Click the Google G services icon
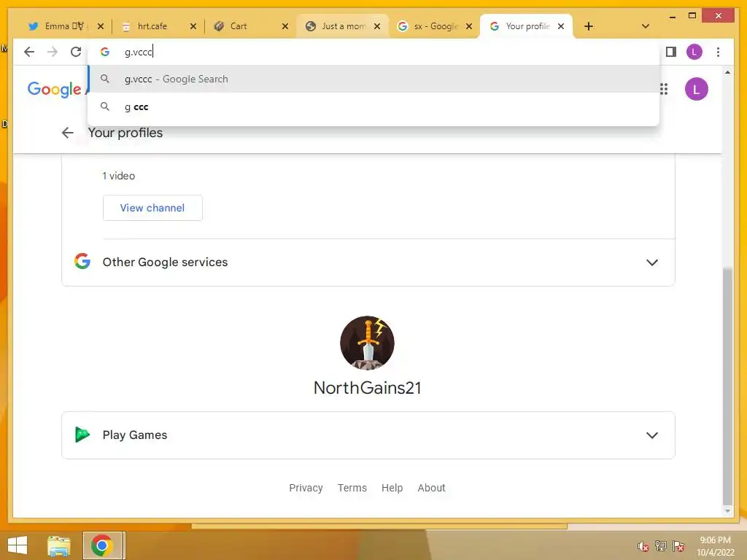Viewport: 747px width, 560px height. [x=82, y=261]
